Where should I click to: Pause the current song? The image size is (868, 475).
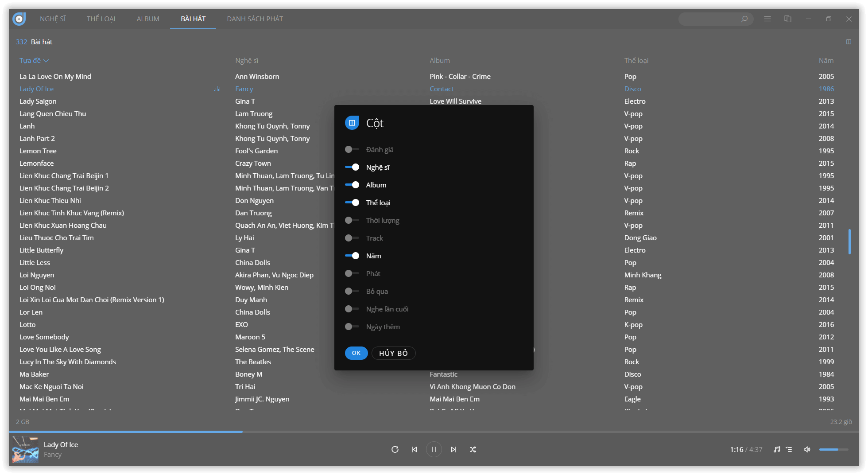(x=434, y=449)
